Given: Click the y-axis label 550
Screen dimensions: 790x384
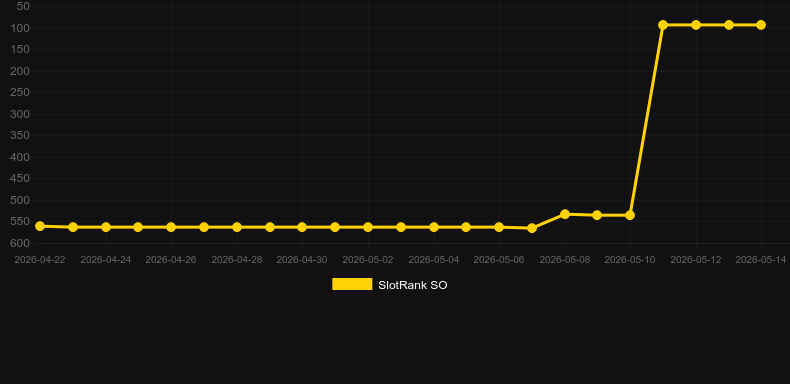Looking at the screenshot, I should coord(20,222).
